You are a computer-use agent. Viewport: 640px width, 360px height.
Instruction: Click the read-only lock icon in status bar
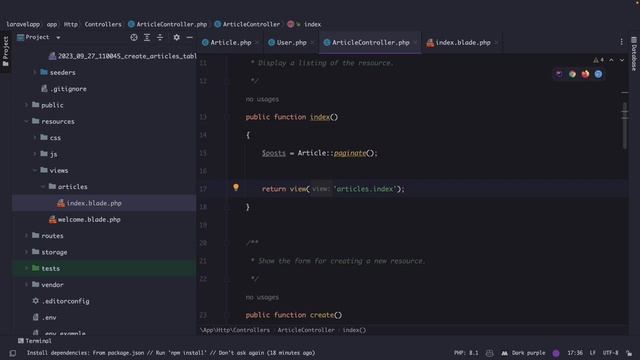click(x=629, y=353)
